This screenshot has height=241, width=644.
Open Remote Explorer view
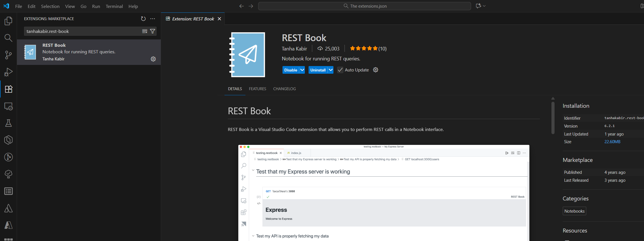coord(8,106)
